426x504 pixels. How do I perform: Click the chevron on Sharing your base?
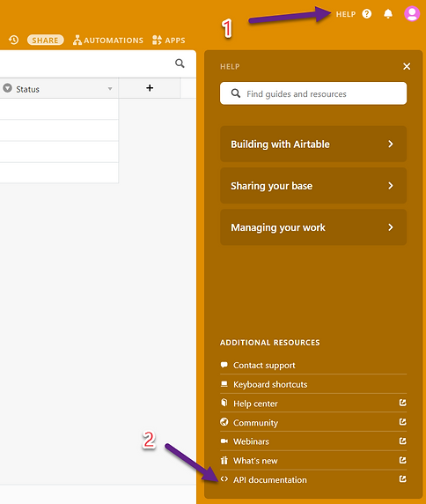(391, 186)
